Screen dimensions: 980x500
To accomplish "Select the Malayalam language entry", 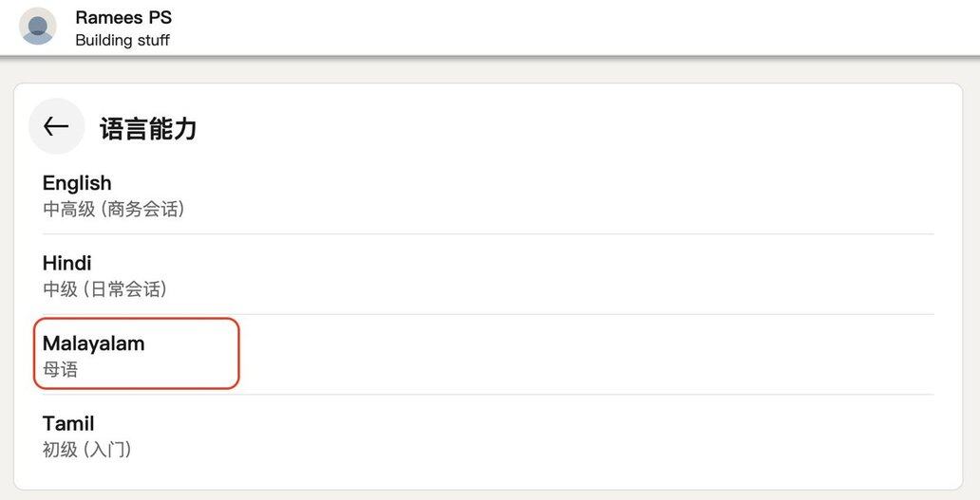I will [x=94, y=343].
